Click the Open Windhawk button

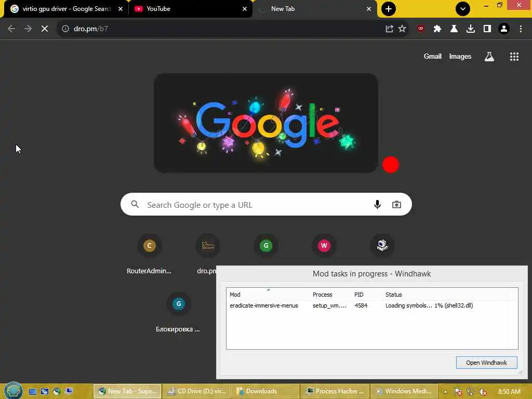(x=486, y=363)
